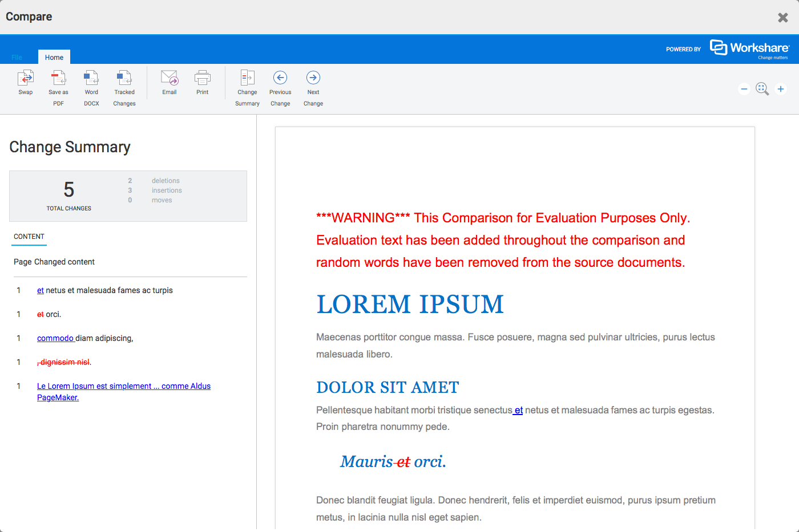
Task: Zoom in using the plus control
Action: tap(780, 89)
